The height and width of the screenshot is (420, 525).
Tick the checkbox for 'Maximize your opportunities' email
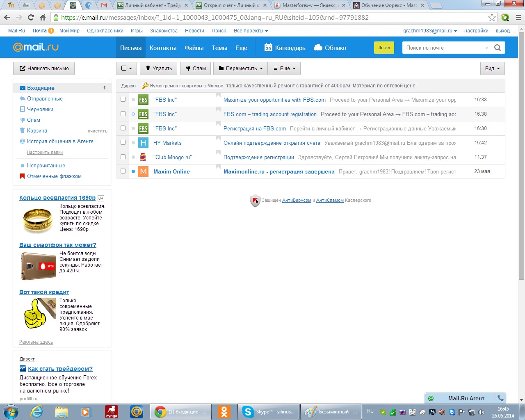123,99
